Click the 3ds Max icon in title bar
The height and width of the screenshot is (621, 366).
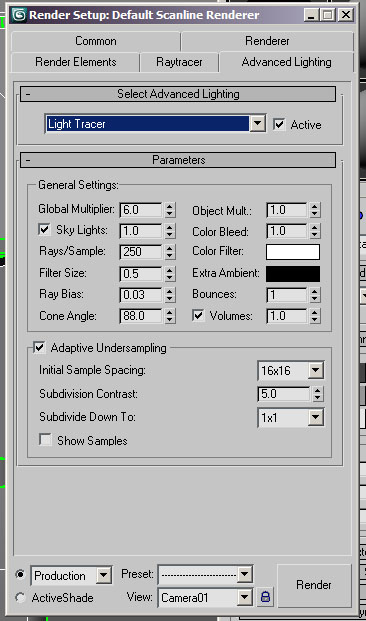19,15
